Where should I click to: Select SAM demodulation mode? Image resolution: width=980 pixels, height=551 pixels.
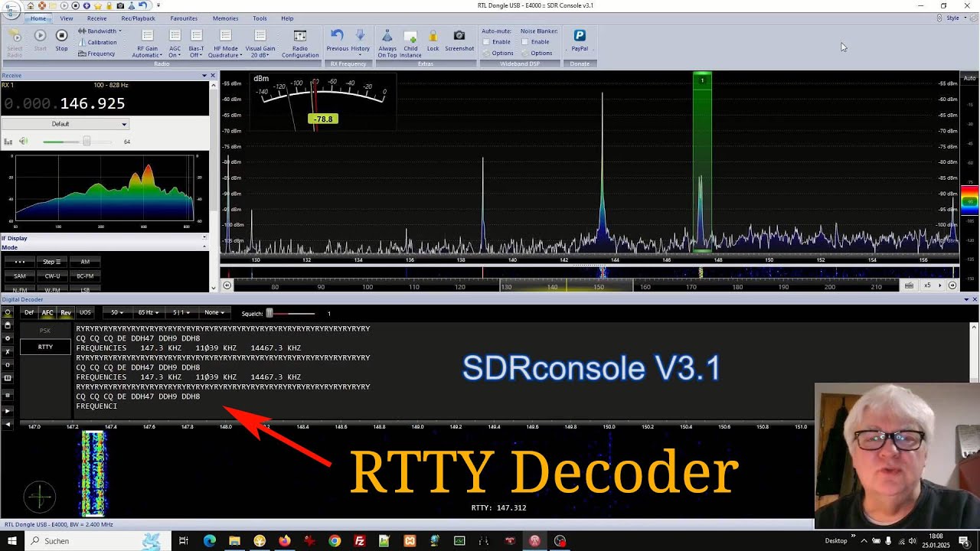pos(19,275)
